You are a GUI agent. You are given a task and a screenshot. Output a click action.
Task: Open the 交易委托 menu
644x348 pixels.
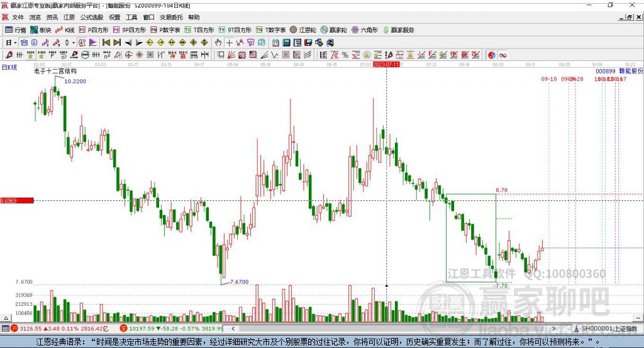pyautogui.click(x=171, y=17)
